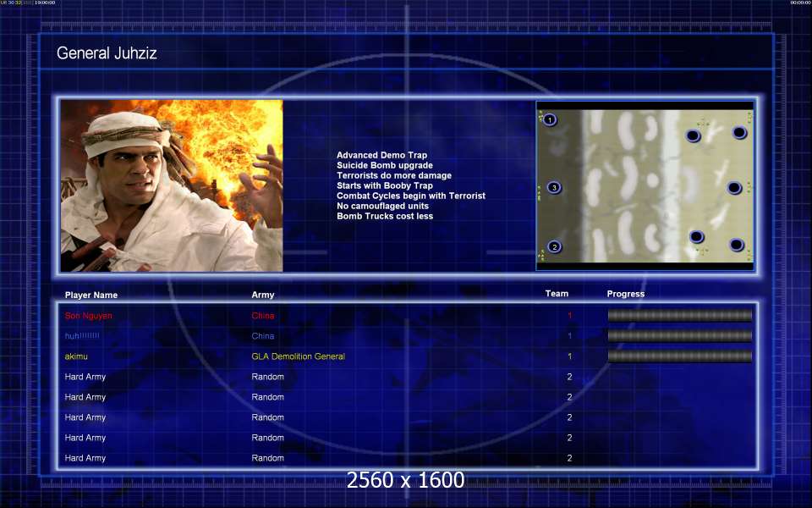Click the China army entry in huh!!!!!!!! row

[263, 336]
